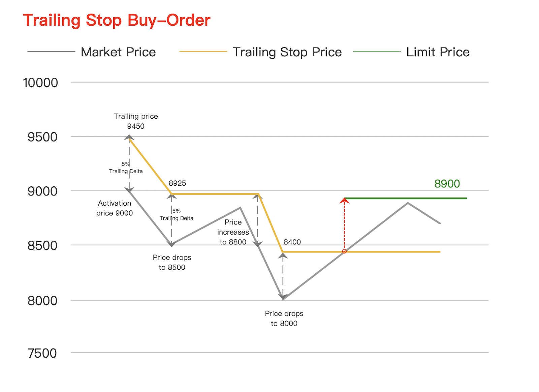539x392 pixels.
Task: Click the 'Price drops to 8000' annotation
Action: pyautogui.click(x=284, y=318)
